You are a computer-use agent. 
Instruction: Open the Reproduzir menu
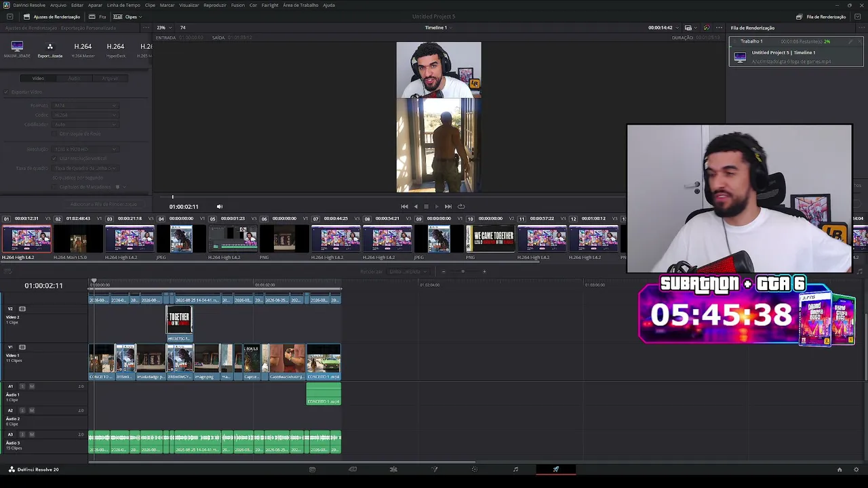coord(215,5)
